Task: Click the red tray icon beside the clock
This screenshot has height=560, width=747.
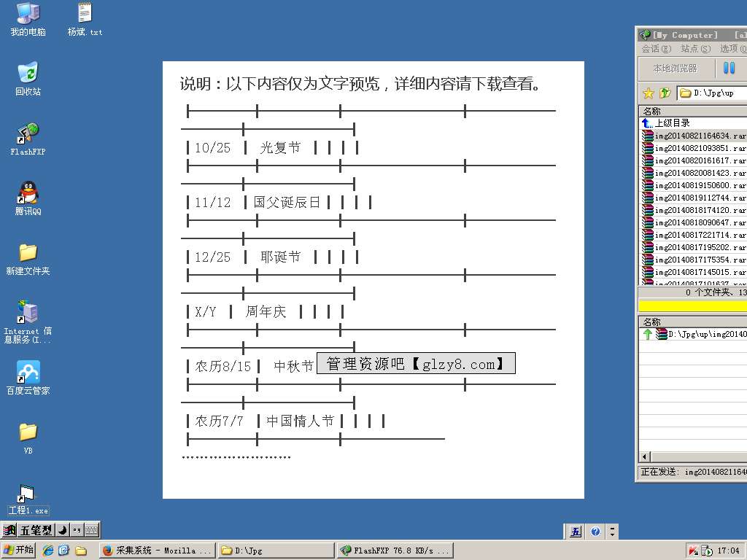Action: pyautogui.click(x=693, y=551)
